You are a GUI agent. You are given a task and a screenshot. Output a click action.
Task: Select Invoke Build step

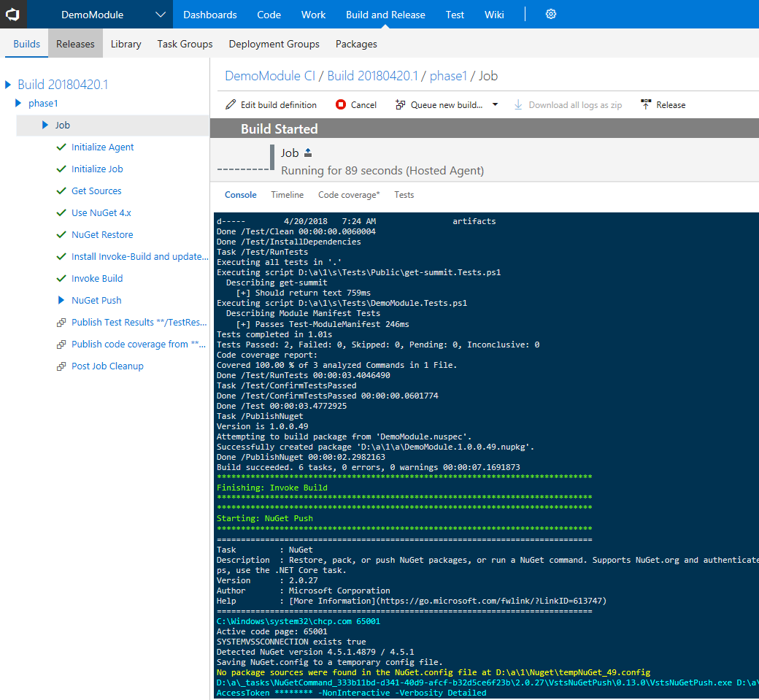click(97, 278)
